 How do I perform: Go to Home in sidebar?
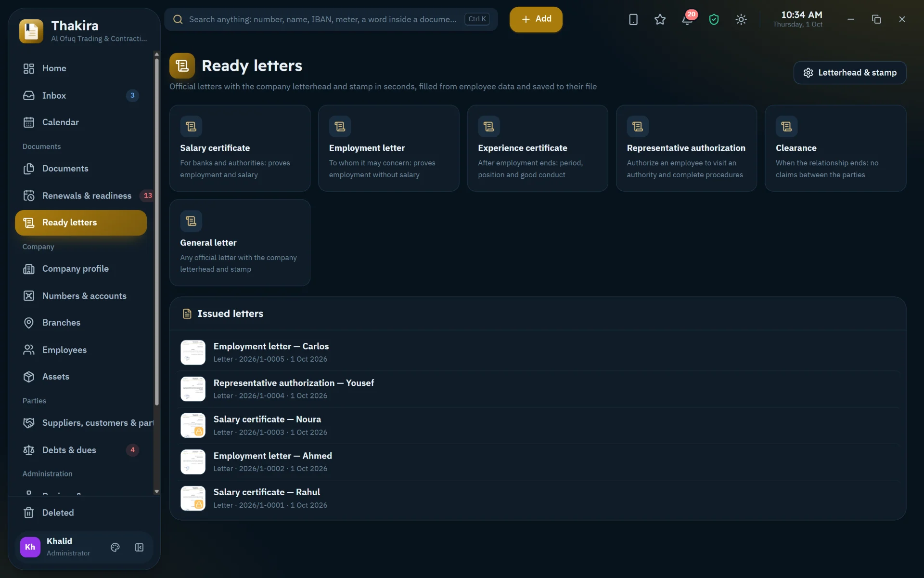81,68
